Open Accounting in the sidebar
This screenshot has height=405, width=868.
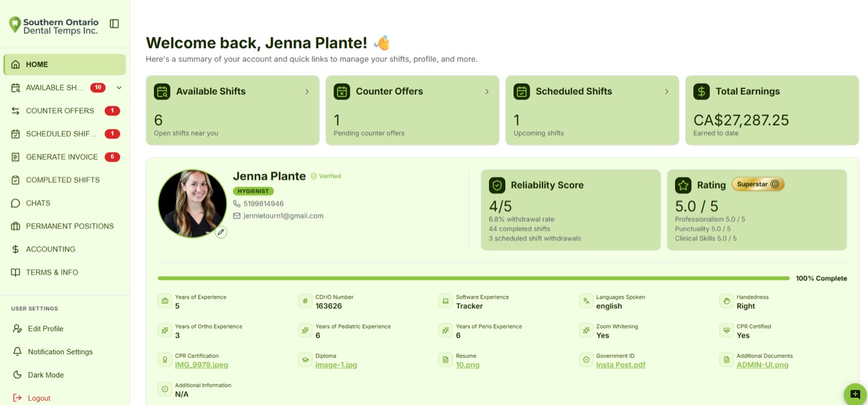pyautogui.click(x=65, y=250)
